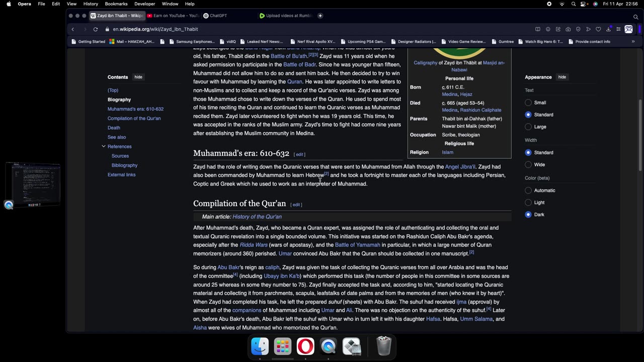Select Standard text size
Image resolution: width=644 pixels, height=362 pixels.
click(x=528, y=115)
